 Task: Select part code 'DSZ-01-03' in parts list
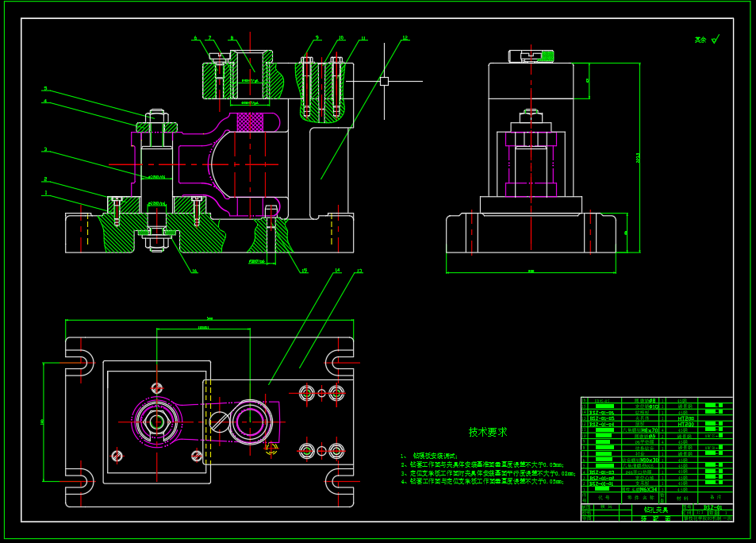[x=602, y=472]
